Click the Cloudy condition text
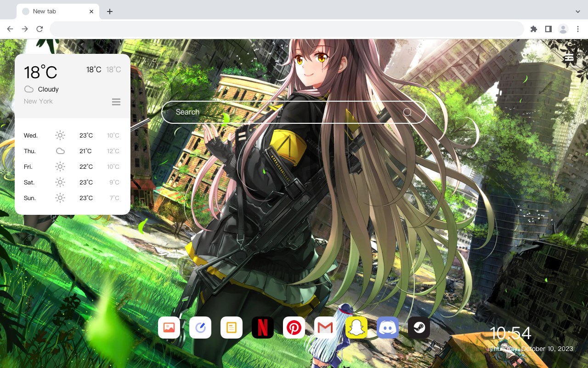 click(x=48, y=89)
